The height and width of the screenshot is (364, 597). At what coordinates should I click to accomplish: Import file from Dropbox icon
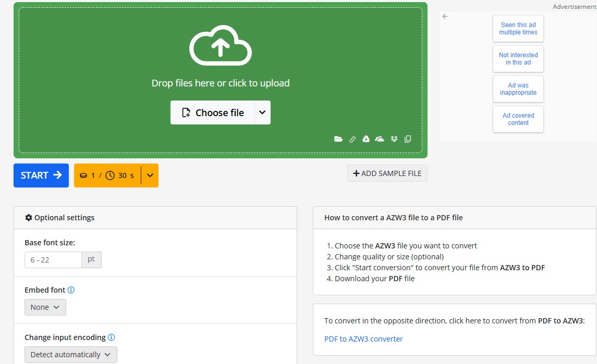394,139
